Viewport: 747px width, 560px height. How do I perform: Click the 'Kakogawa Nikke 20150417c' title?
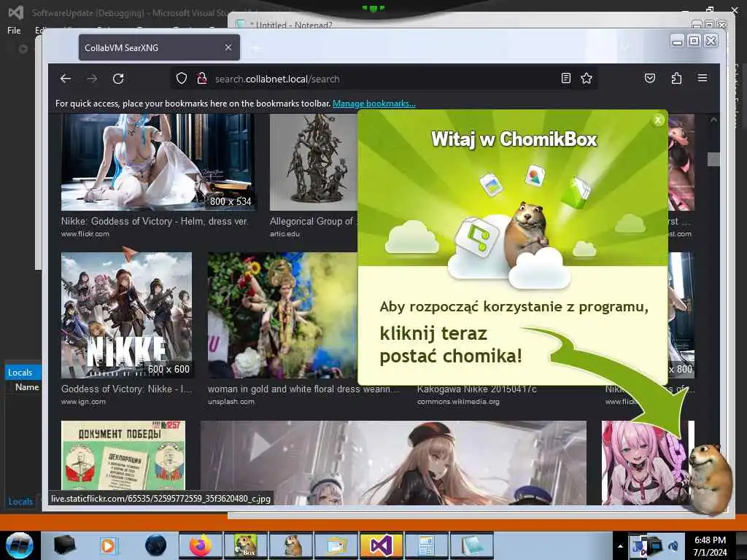(477, 389)
